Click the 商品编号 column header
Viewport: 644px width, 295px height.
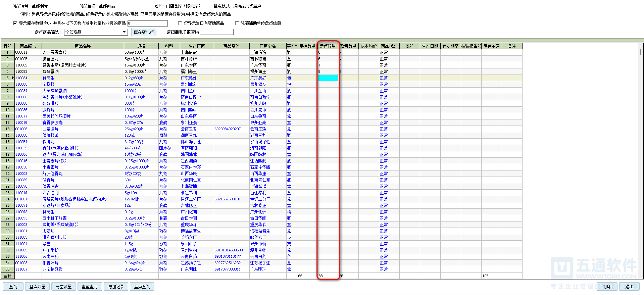(x=28, y=46)
